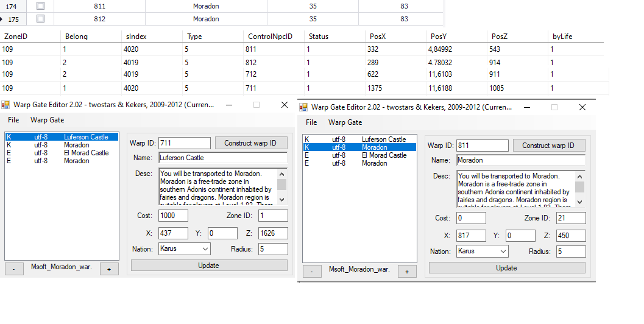Click the Y field in the right window
Screen dimensions: 644x324
click(520, 235)
